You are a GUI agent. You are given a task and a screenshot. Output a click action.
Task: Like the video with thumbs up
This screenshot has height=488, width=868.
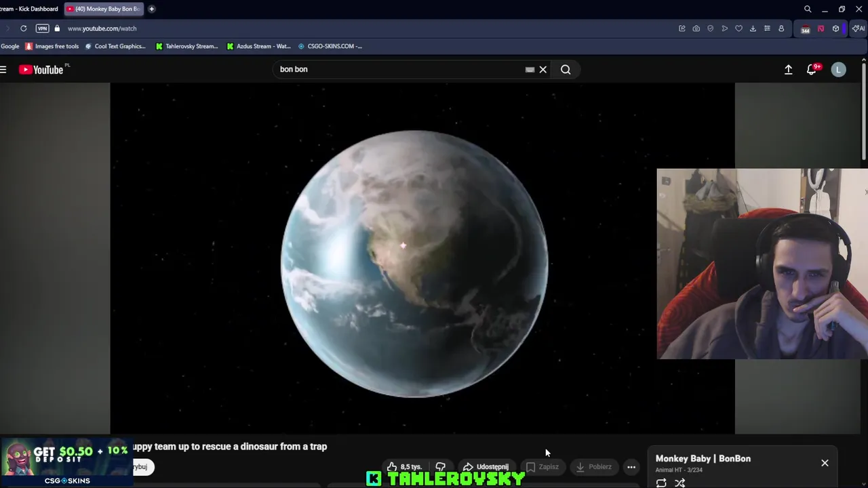pyautogui.click(x=404, y=466)
